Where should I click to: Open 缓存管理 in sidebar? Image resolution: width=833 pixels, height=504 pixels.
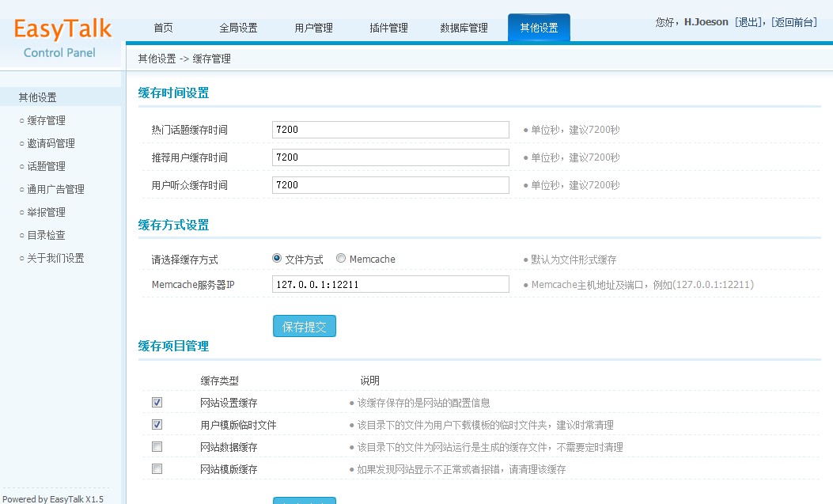[46, 120]
